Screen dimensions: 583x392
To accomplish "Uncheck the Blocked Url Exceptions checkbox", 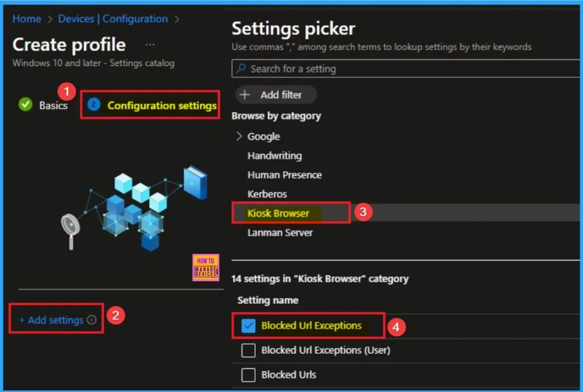I will pyautogui.click(x=248, y=325).
